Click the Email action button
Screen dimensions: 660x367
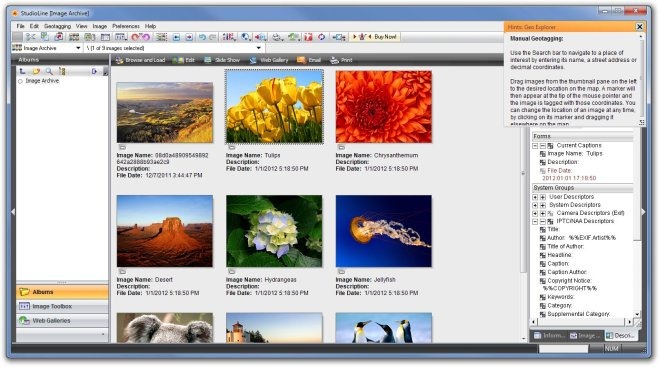[x=309, y=60]
